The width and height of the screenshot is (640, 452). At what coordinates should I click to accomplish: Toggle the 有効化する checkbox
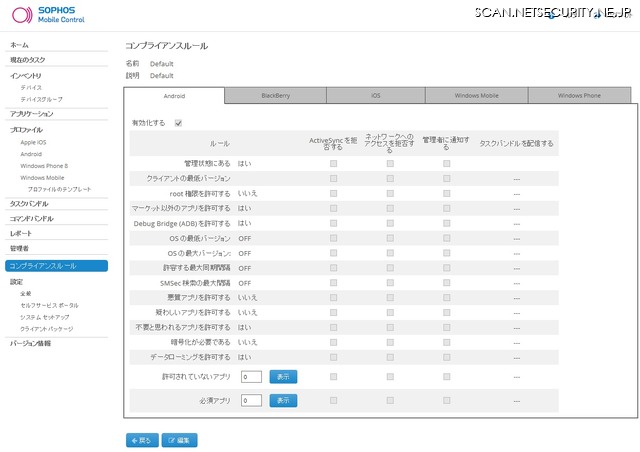click(x=178, y=123)
